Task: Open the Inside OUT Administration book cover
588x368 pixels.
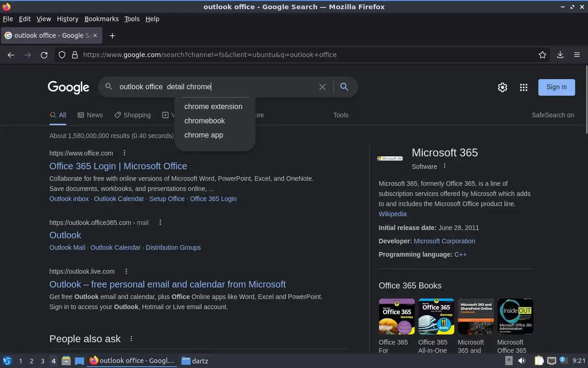Action: 515,316
